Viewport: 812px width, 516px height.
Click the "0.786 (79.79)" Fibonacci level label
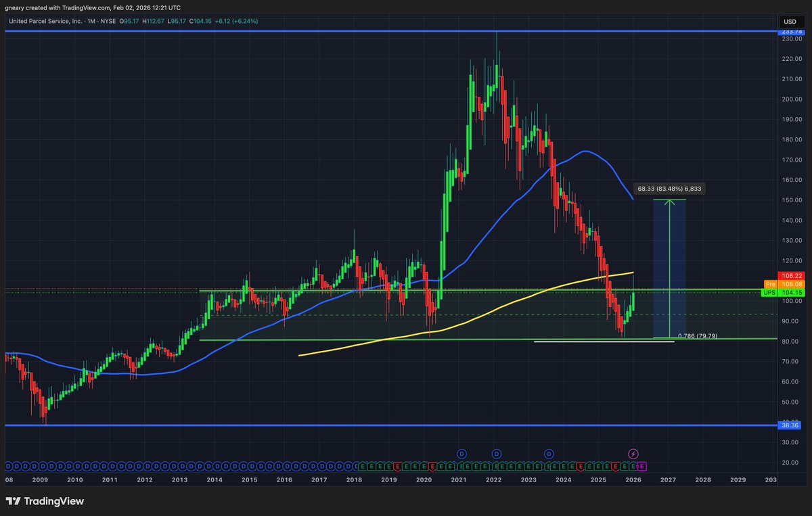(x=698, y=335)
